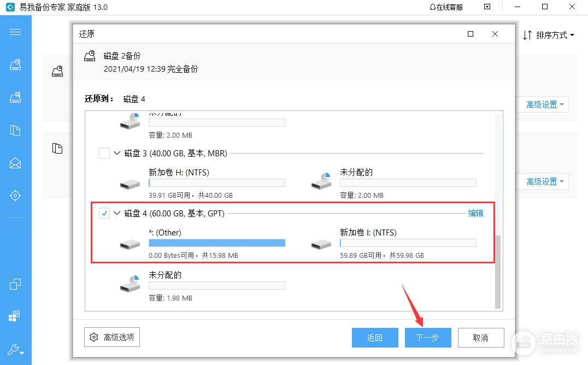Open the 排序方式 sort dropdown
Screen dimensions: 588x365
(x=549, y=35)
